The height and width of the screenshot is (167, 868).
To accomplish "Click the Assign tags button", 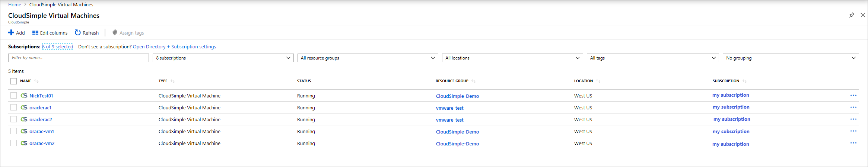I will tap(128, 33).
